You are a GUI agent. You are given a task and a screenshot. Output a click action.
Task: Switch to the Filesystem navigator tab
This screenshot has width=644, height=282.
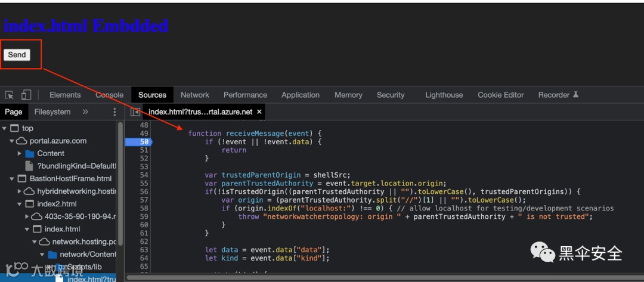click(x=52, y=111)
